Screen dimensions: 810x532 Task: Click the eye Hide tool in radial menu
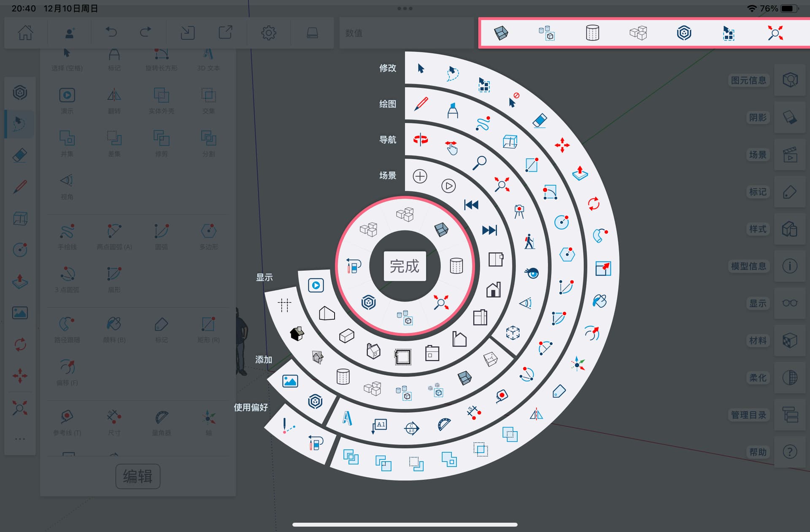coord(533,273)
